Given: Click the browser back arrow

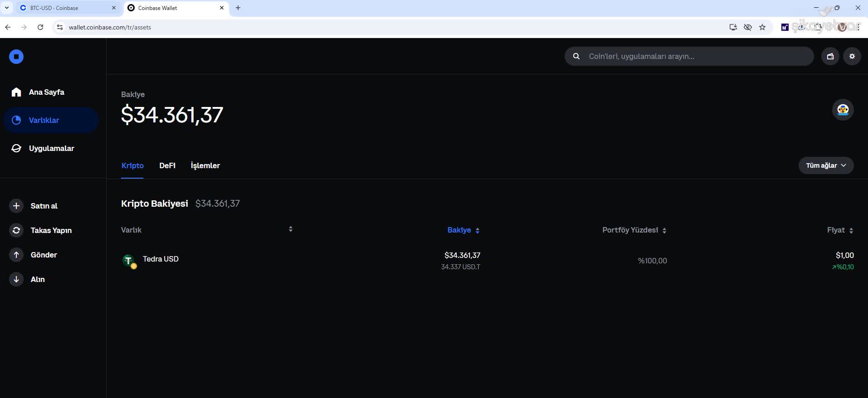Looking at the screenshot, I should tap(8, 27).
